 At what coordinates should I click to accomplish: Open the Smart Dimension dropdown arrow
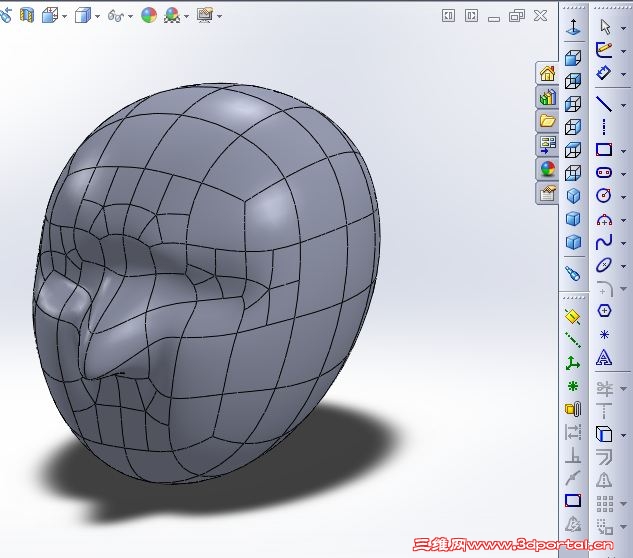pos(624,75)
